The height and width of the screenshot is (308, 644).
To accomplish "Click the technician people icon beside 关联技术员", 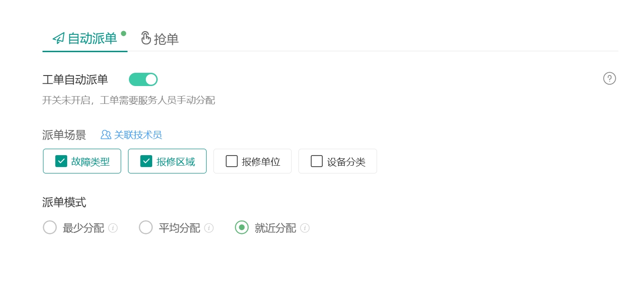I will pyautogui.click(x=106, y=135).
